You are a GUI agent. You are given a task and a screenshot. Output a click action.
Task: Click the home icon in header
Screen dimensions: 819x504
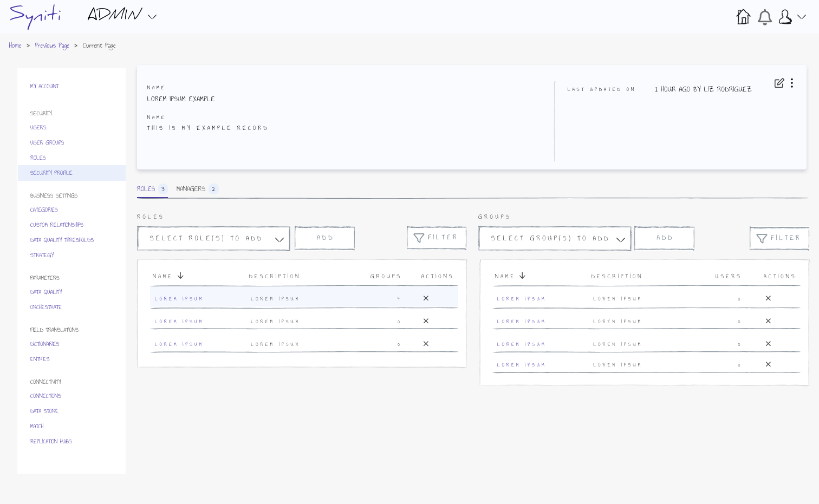pyautogui.click(x=743, y=17)
